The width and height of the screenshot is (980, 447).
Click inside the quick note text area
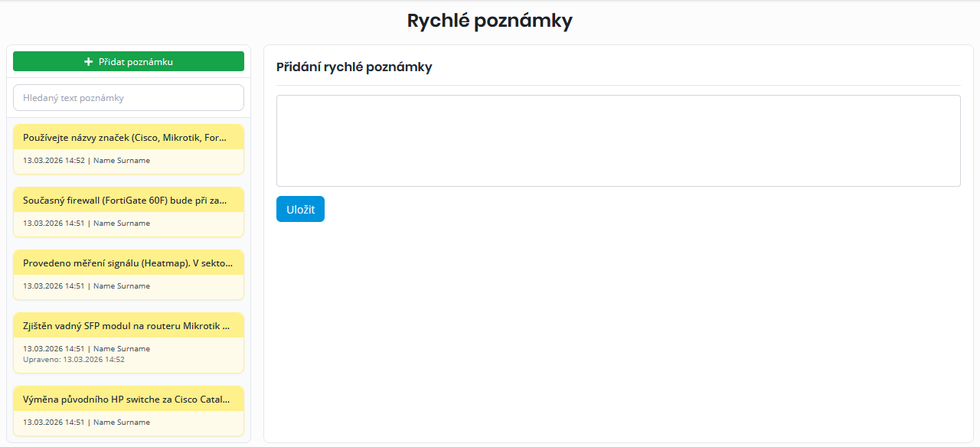pos(618,141)
